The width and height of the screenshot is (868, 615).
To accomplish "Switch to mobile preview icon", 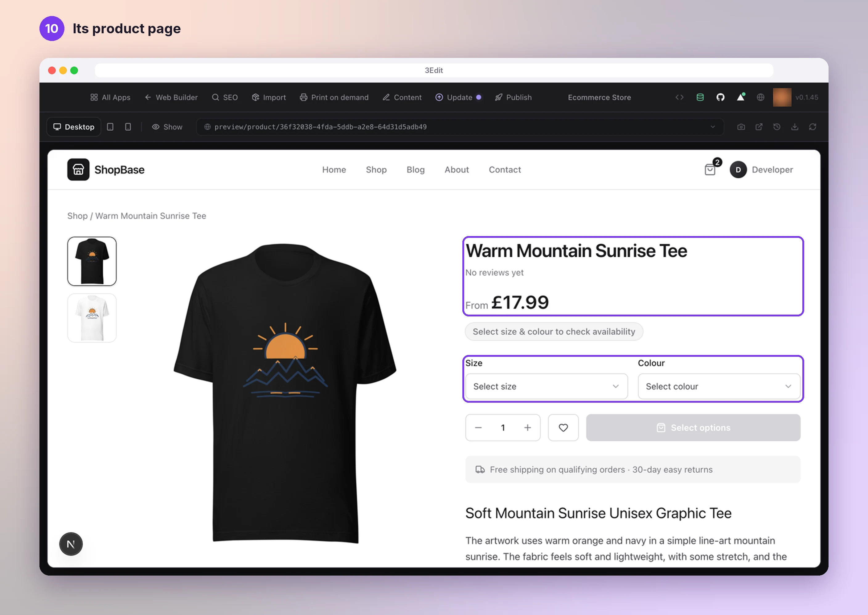I will (128, 127).
